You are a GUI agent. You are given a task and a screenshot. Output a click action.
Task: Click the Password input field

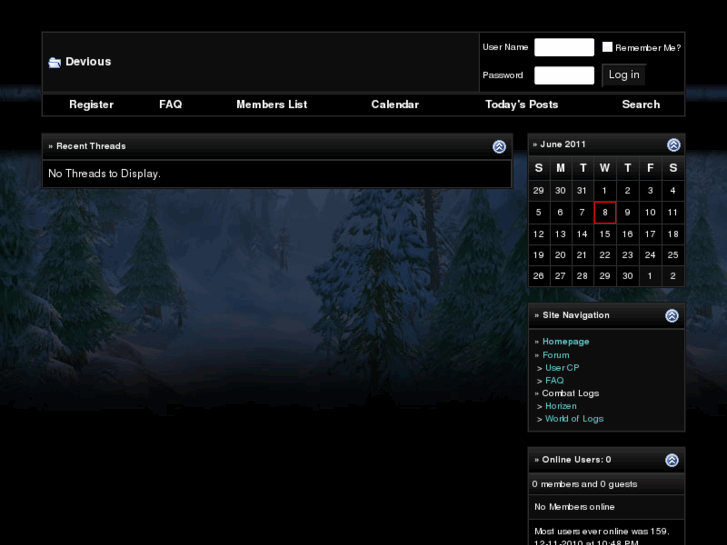point(564,75)
